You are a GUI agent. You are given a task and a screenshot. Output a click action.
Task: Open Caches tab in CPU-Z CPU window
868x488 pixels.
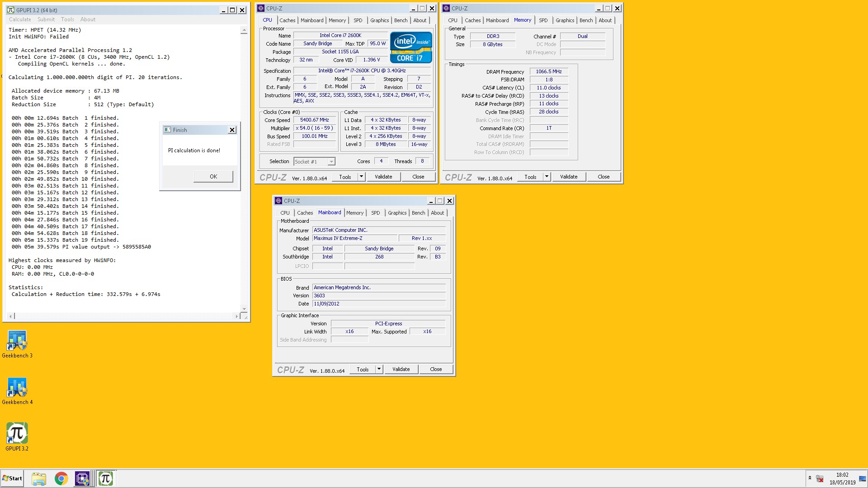click(x=287, y=20)
